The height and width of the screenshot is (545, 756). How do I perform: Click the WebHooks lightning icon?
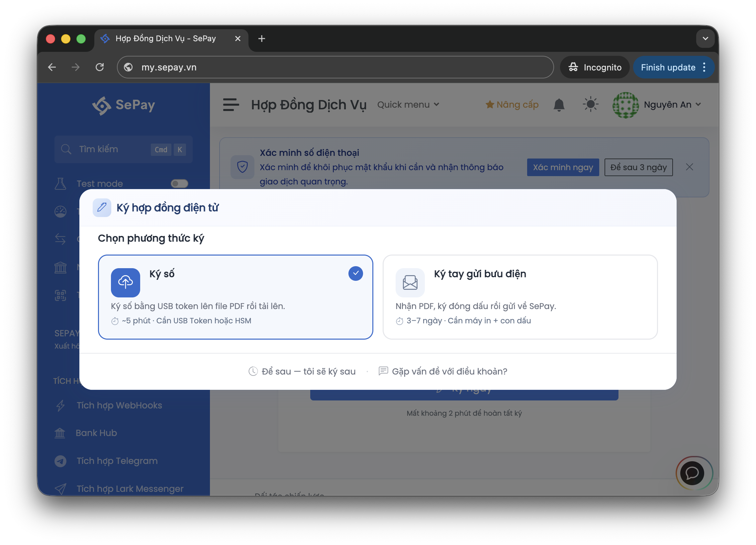point(60,405)
